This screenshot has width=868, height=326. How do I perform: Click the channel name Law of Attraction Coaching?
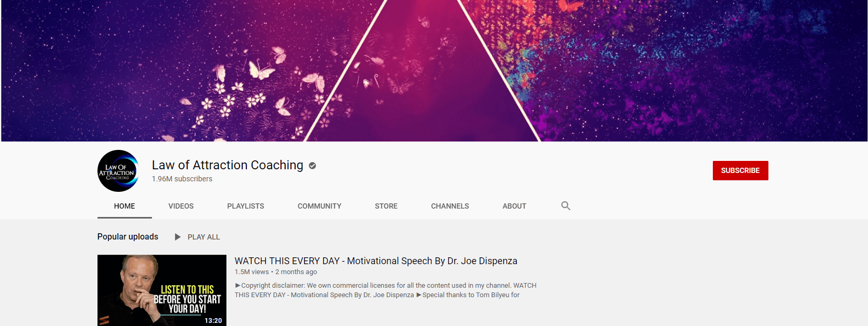tap(227, 165)
